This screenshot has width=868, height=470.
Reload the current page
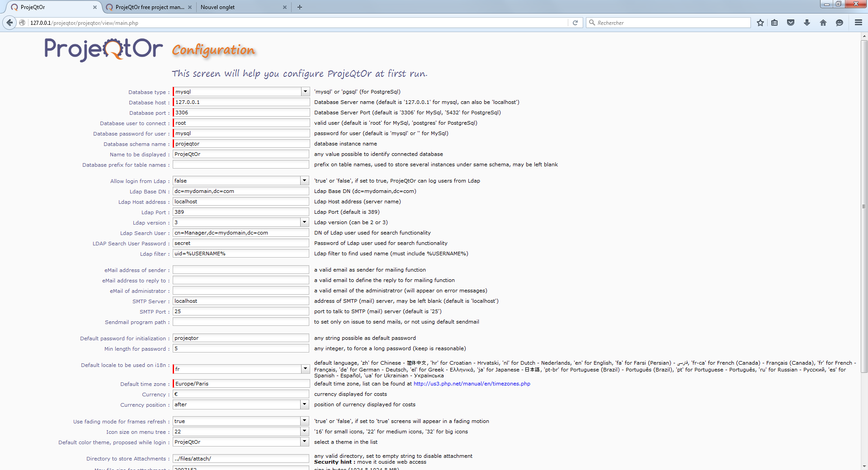coord(575,23)
